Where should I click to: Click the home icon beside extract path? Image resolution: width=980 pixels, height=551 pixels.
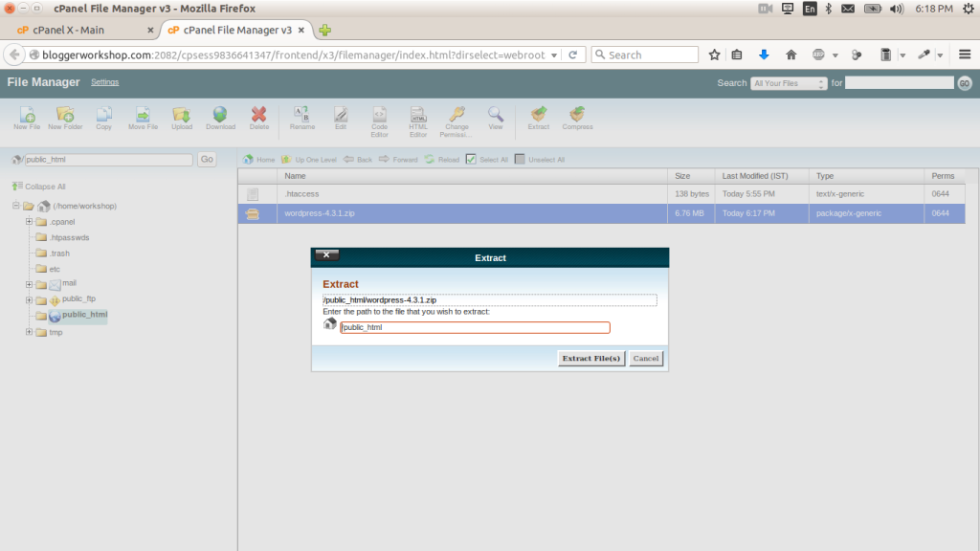tap(330, 323)
